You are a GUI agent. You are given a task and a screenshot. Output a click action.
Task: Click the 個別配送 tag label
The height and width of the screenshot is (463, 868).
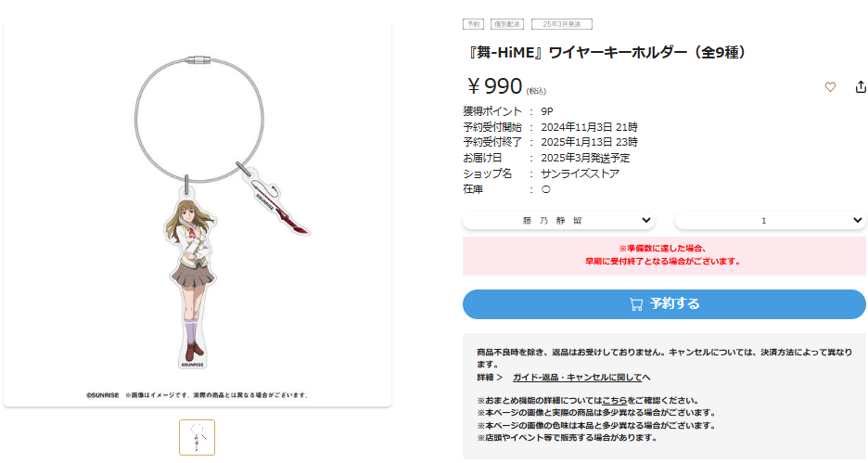click(x=507, y=24)
